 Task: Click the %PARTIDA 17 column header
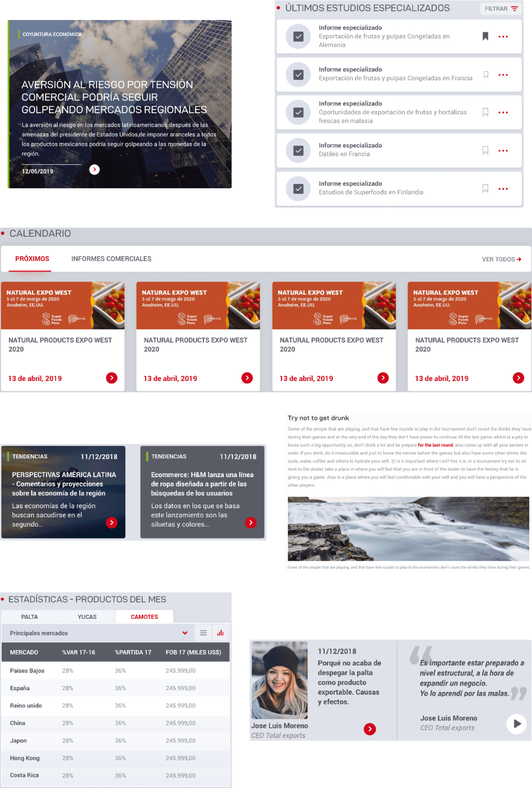(133, 652)
